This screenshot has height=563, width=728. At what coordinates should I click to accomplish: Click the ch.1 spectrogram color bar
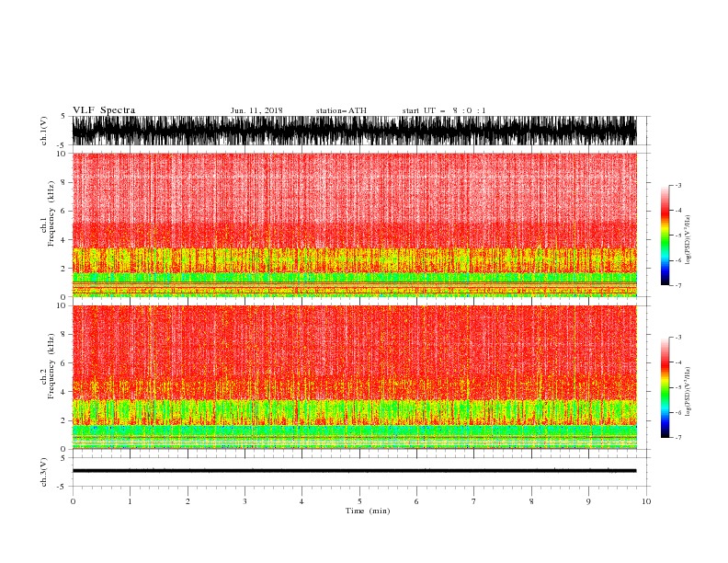tap(665, 236)
